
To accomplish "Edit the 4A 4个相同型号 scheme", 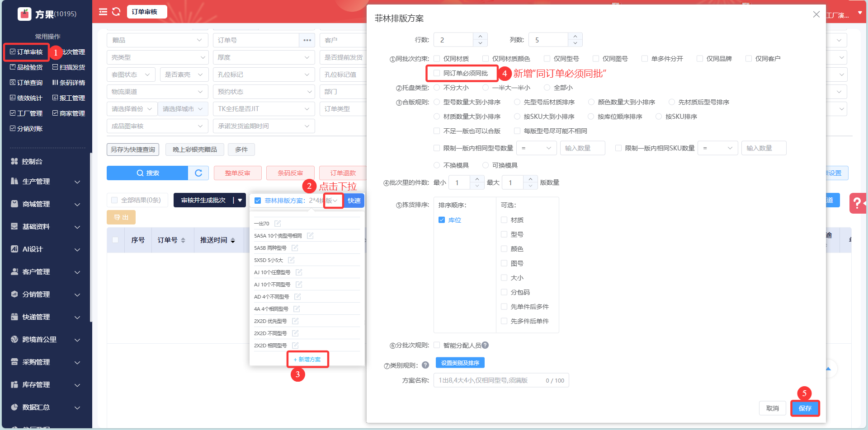I will [x=297, y=309].
